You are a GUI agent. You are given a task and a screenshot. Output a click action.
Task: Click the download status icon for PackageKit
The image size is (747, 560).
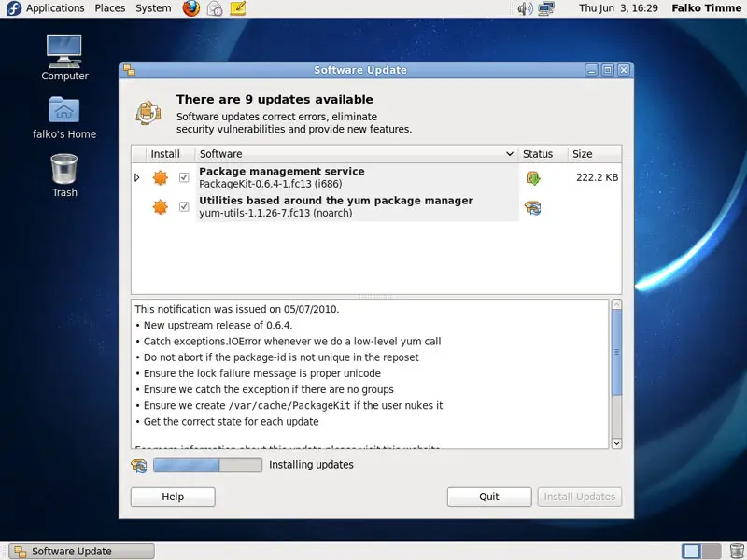pos(533,178)
